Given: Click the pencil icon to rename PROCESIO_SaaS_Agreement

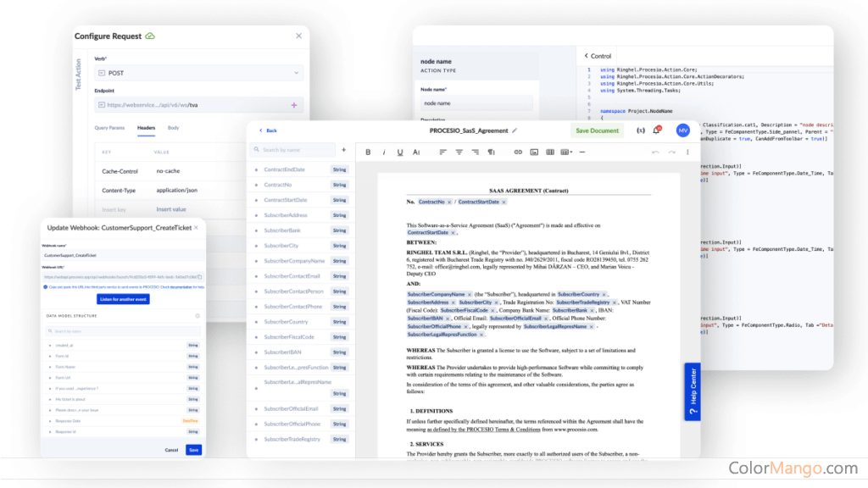Looking at the screenshot, I should (515, 130).
